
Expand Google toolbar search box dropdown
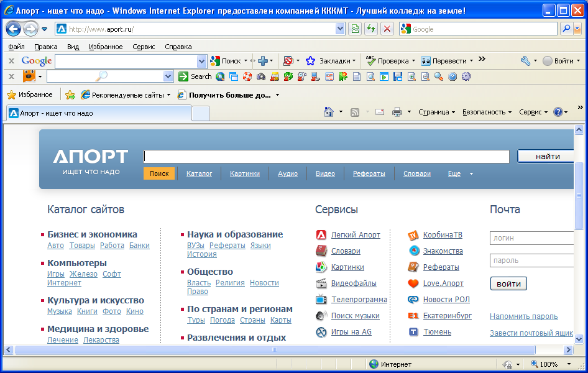tap(201, 61)
